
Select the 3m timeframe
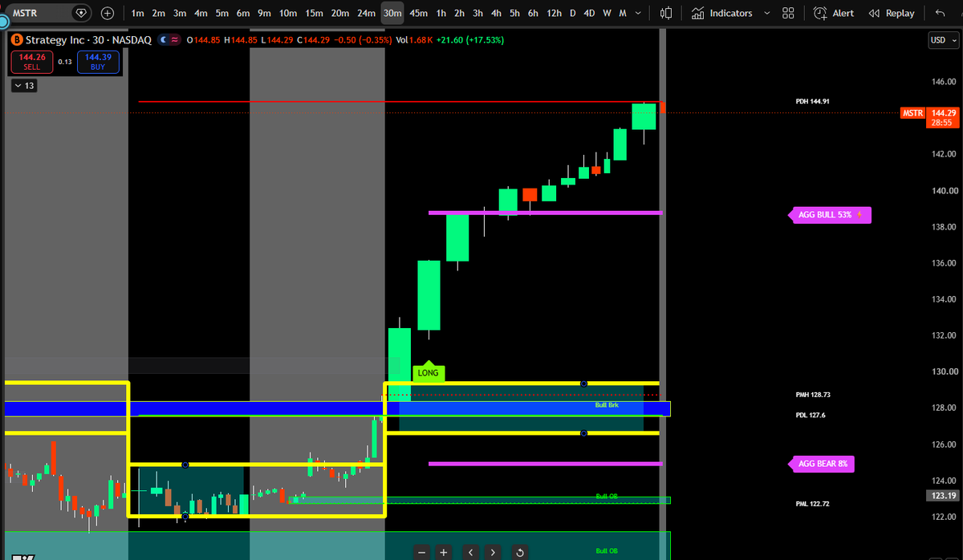coord(180,14)
